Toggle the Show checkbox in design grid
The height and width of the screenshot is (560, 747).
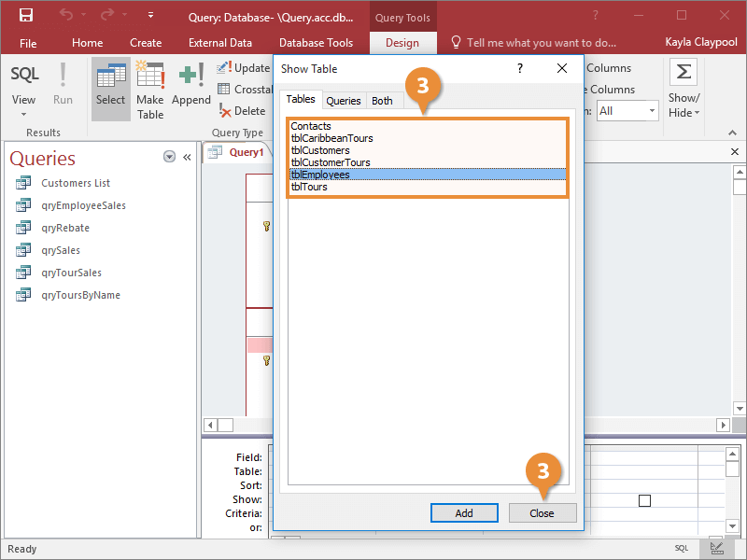644,500
